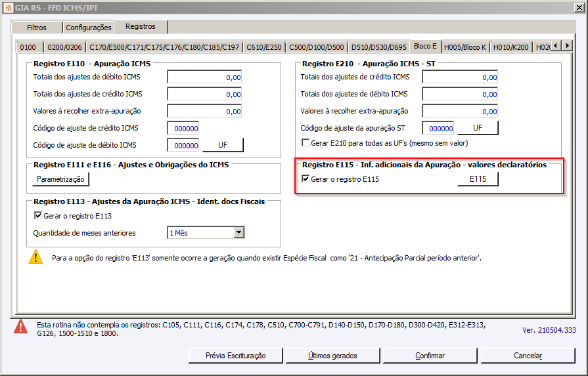
Task: Click E210 Totais dos ajustes de débito field
Action: [460, 94]
